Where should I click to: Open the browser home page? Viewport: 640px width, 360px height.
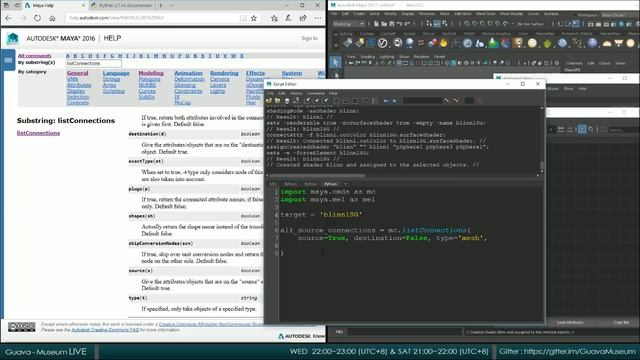(52, 18)
